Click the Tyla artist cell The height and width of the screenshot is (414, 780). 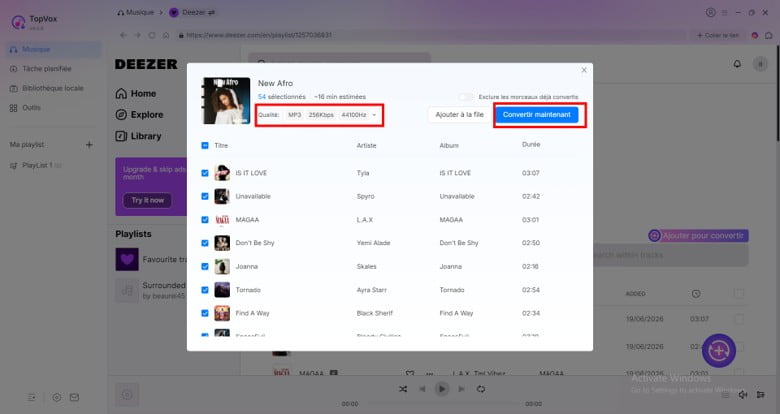pyautogui.click(x=363, y=173)
